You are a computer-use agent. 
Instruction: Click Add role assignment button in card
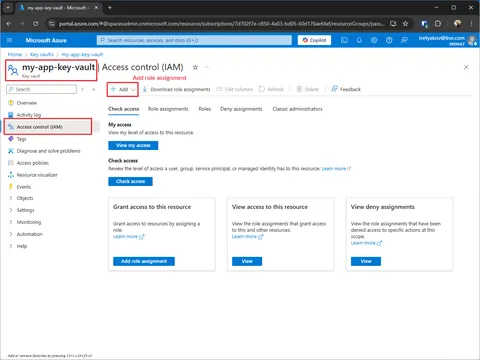[144, 261]
